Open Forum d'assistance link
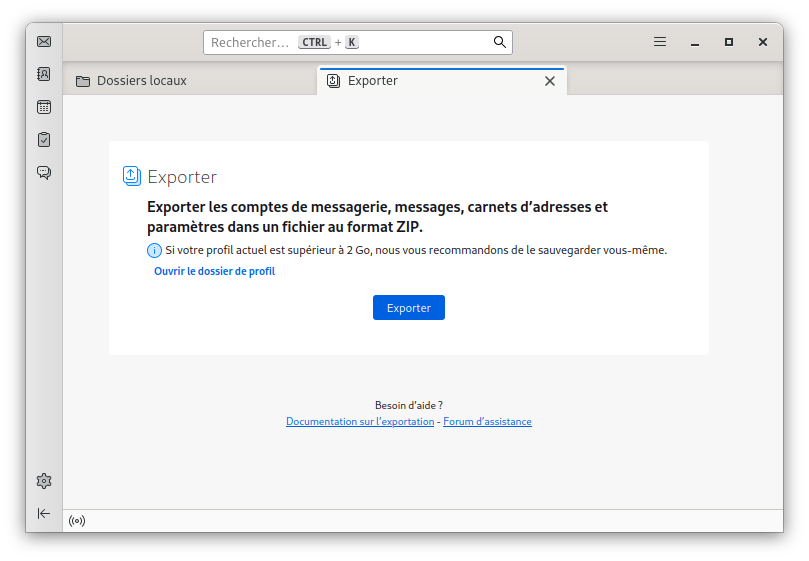The height and width of the screenshot is (561, 809). [487, 422]
